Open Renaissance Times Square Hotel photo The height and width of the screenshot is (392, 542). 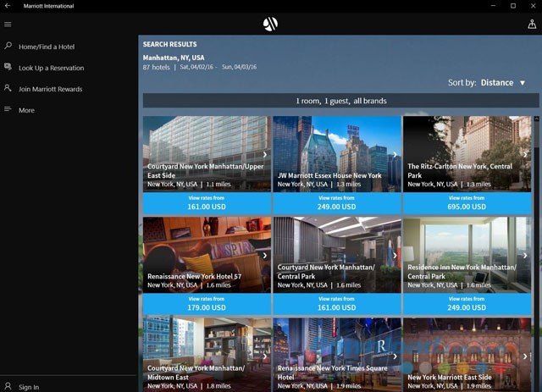click(337, 355)
